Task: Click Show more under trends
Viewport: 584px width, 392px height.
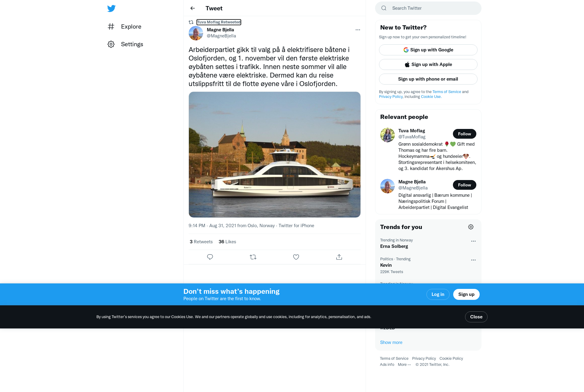Action: [391, 342]
